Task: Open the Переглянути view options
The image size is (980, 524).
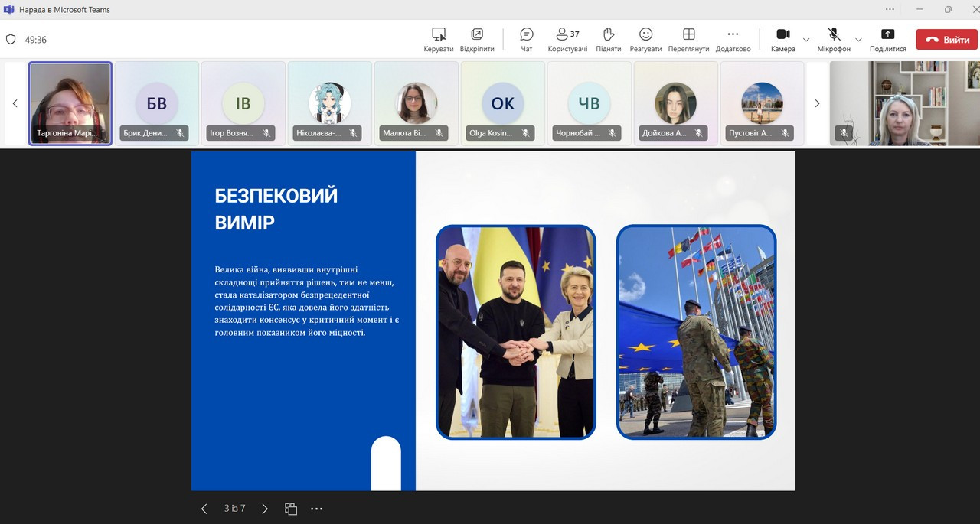Action: click(688, 39)
